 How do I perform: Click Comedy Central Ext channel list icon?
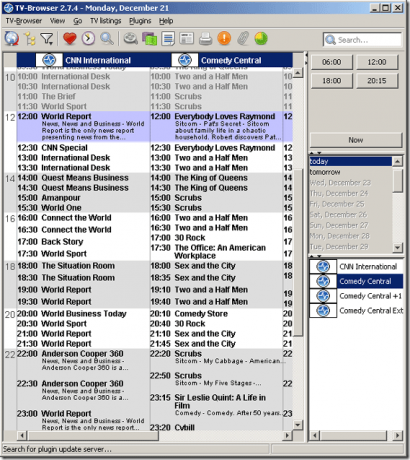[323, 310]
